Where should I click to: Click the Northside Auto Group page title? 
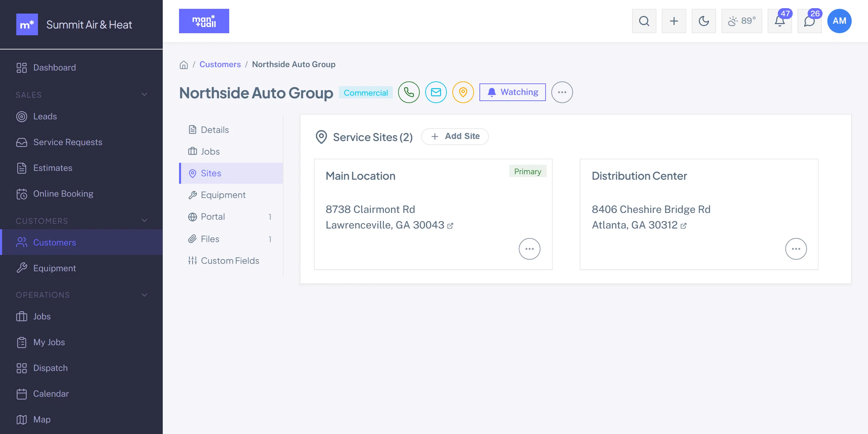click(256, 93)
